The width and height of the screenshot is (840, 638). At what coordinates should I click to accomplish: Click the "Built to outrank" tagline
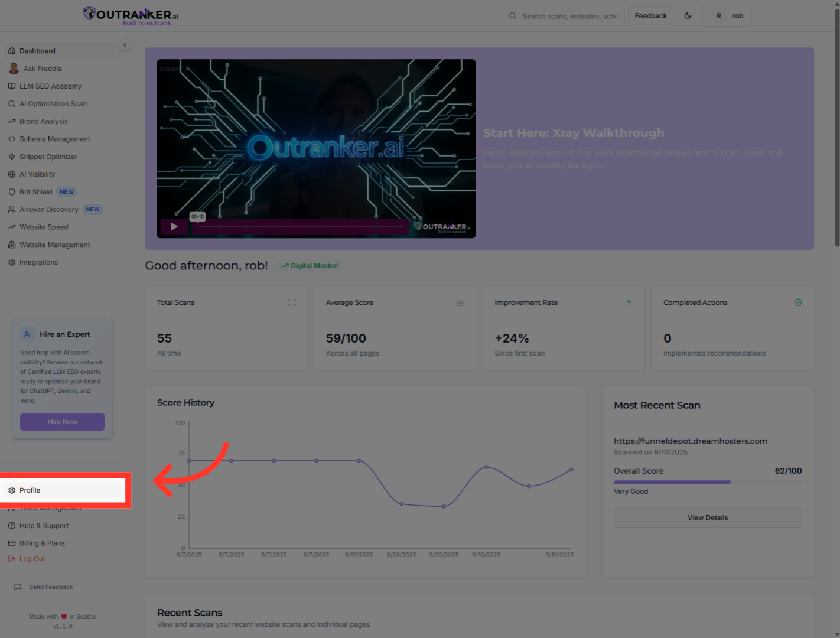pyautogui.click(x=146, y=24)
